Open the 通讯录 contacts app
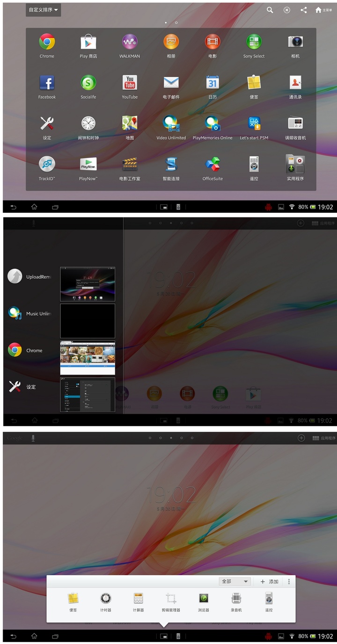The height and width of the screenshot is (644, 337). click(295, 87)
